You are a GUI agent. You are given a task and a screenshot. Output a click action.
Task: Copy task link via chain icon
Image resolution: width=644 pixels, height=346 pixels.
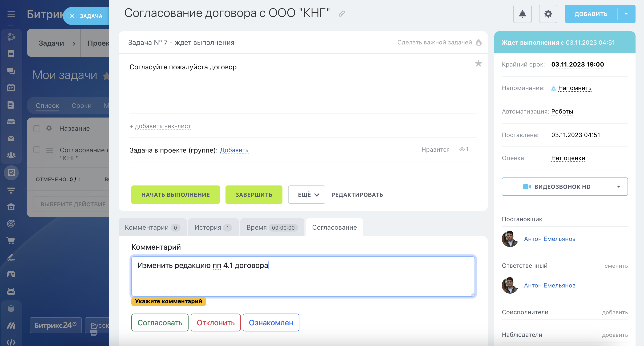click(342, 14)
